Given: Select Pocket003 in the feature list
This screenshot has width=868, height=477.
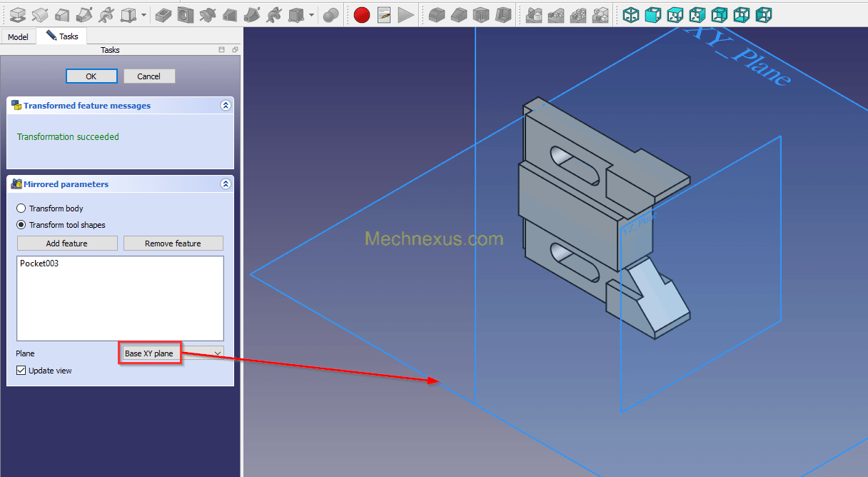Looking at the screenshot, I should tap(39, 263).
